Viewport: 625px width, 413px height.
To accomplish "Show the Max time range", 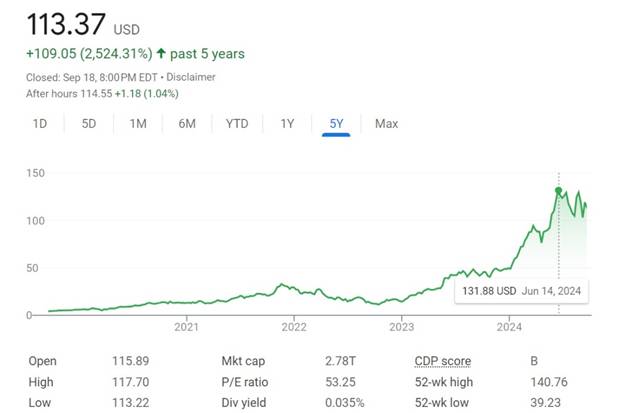I will pyautogui.click(x=386, y=124).
